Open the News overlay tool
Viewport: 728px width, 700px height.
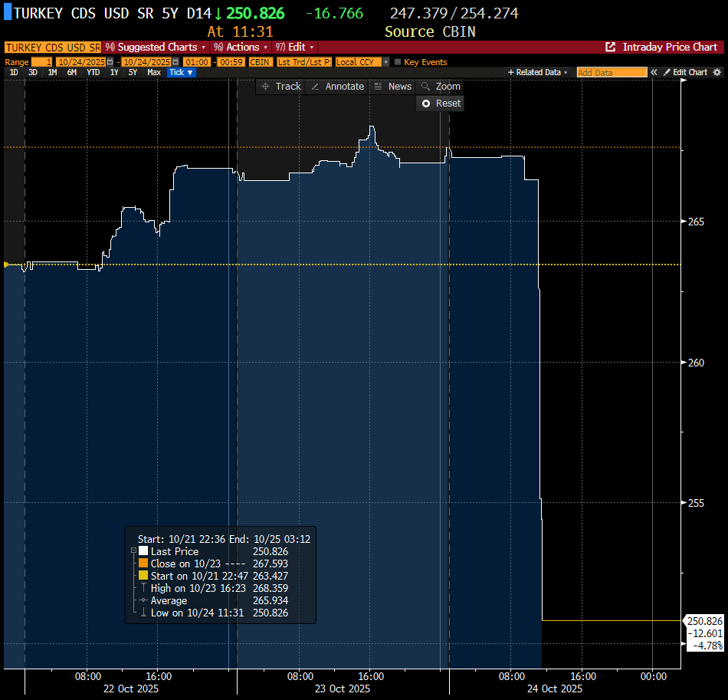click(x=392, y=87)
